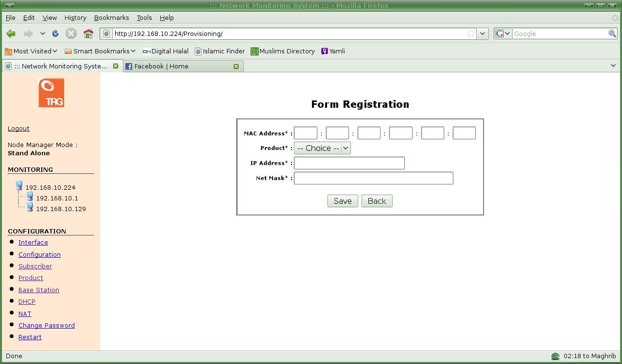622x364 pixels.
Task: Click the address bar URL field
Action: [289, 33]
